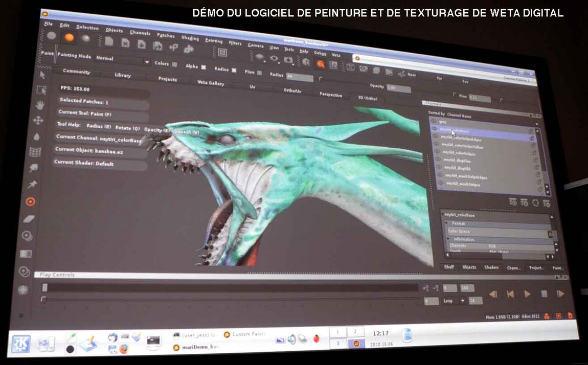Open the Painting Mode Normal dropdown
Screen dimensions: 588x365
122,60
